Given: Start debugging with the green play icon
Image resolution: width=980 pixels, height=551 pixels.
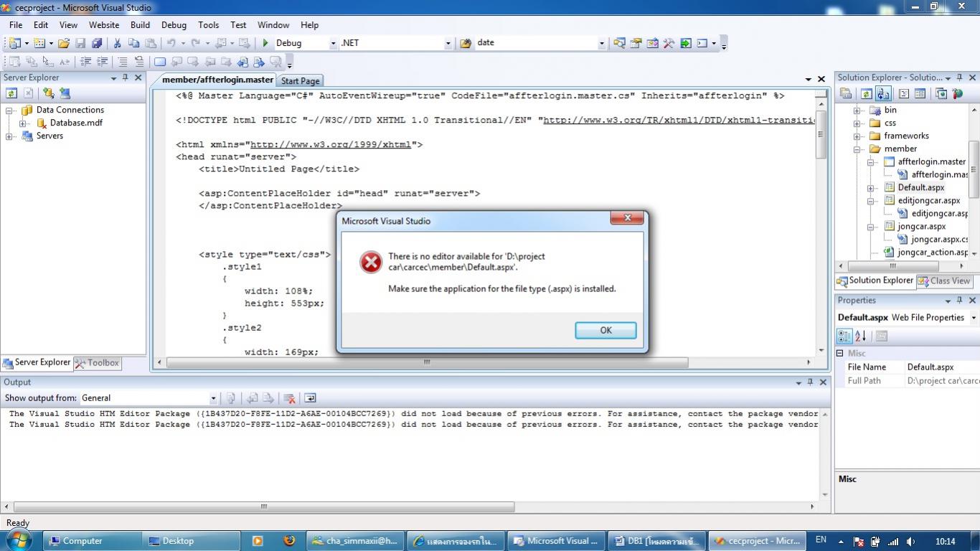Looking at the screenshot, I should click(265, 43).
